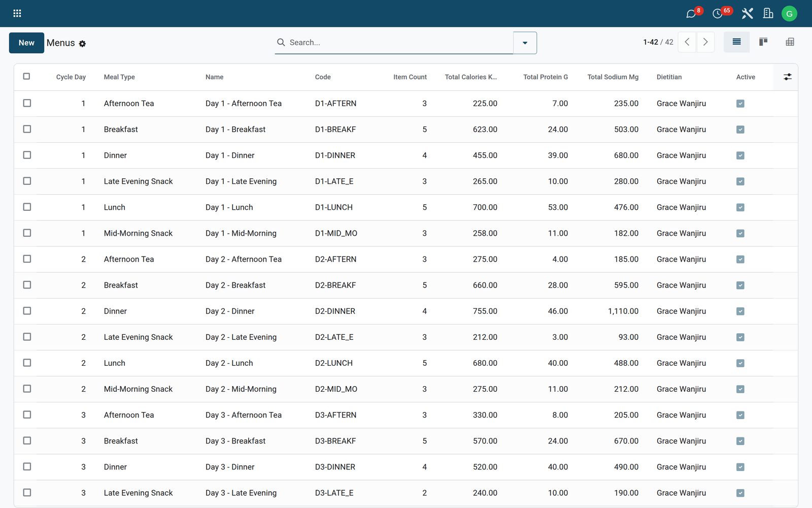Click the 1-42 pager range
The image size is (812, 508).
coord(651,42)
